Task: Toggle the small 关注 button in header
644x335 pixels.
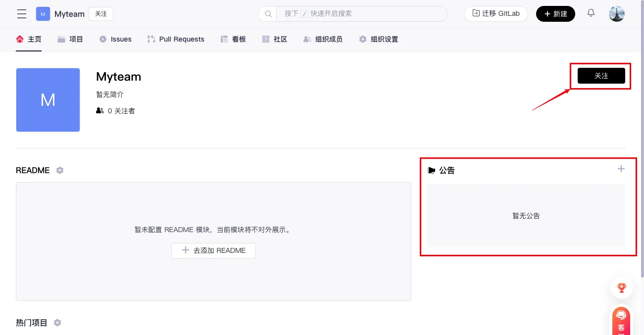Action: 101,14
